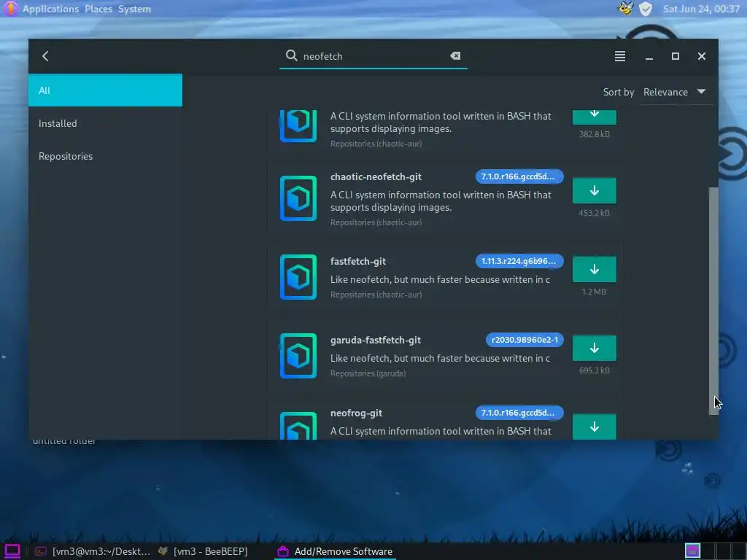Click the 453.2 kB size label
The height and width of the screenshot is (560, 747).
coord(594,213)
